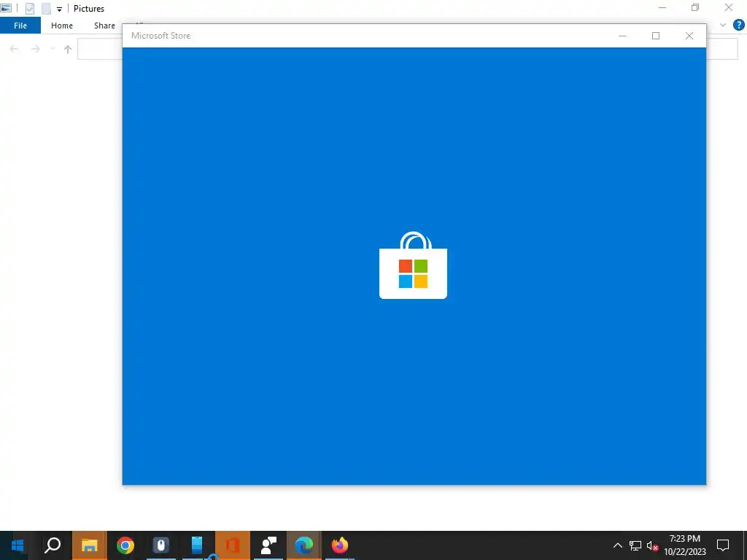Open the Office taskbar icon
Screen dimensions: 747x560
(233, 545)
